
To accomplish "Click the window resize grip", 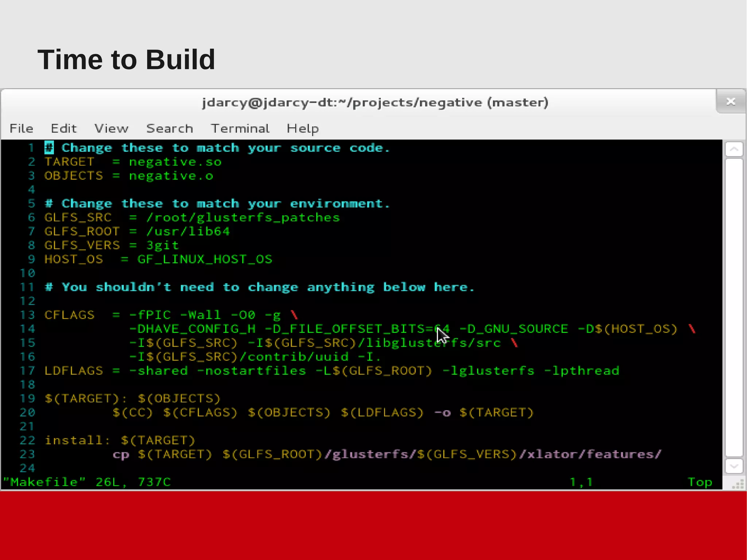I will point(738,484).
